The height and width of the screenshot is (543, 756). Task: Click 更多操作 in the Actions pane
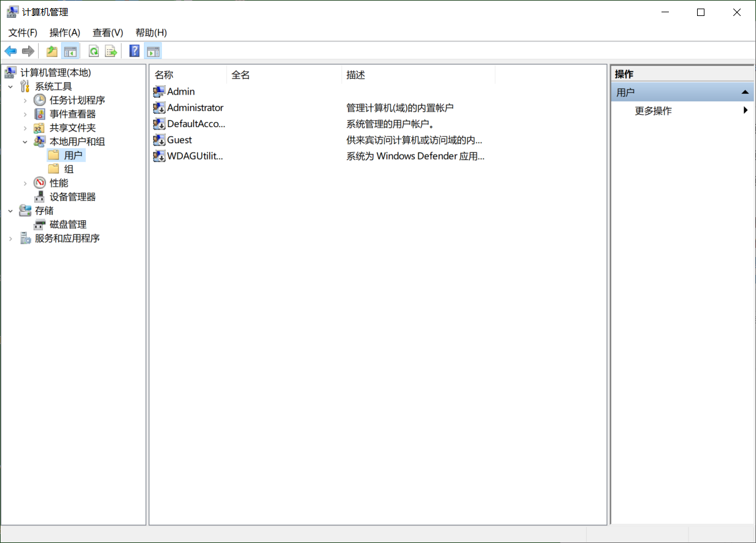click(x=653, y=111)
